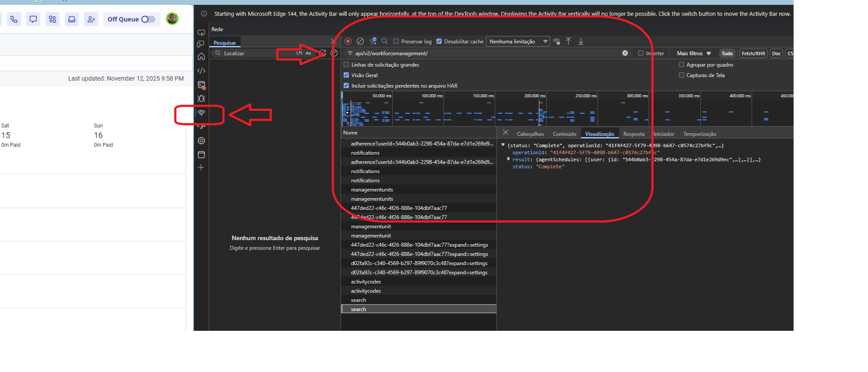Switch to the Cabeçalhos tab

point(530,134)
